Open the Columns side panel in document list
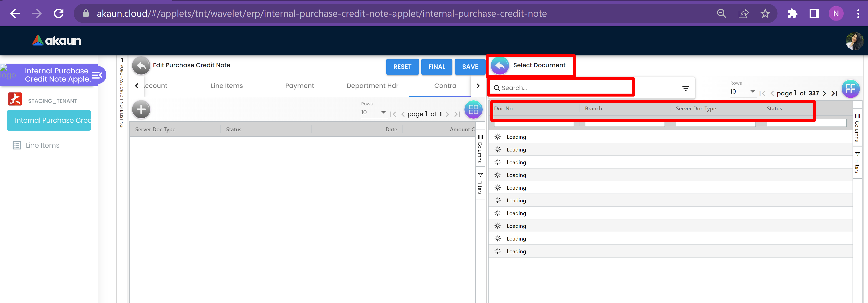Screen dimensions: 868x303 pyautogui.click(x=857, y=128)
